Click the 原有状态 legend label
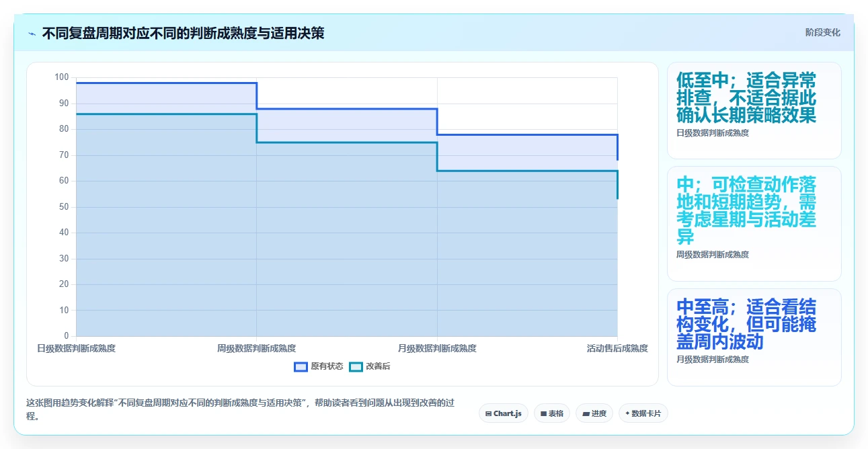Image resolution: width=868 pixels, height=449 pixels. [x=327, y=366]
